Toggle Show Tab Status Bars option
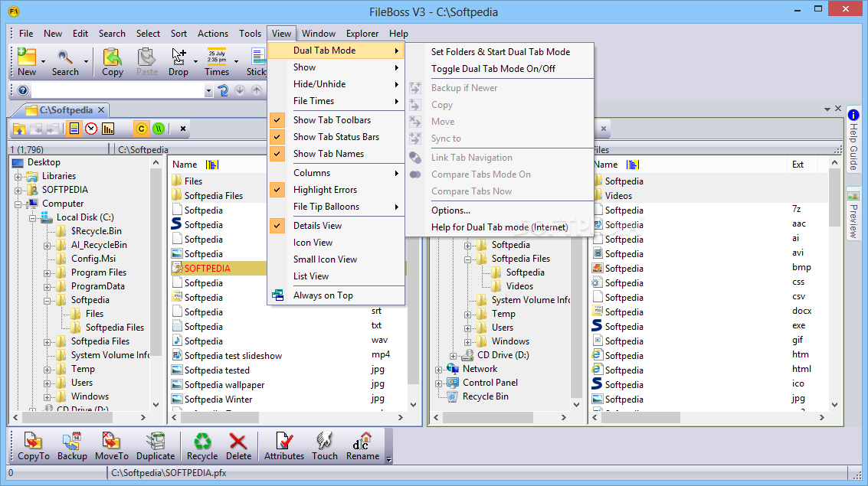The image size is (868, 486). click(336, 136)
